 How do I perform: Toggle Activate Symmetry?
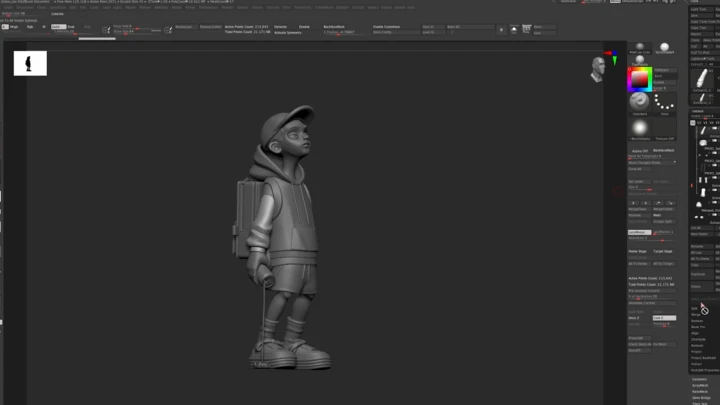(287, 33)
